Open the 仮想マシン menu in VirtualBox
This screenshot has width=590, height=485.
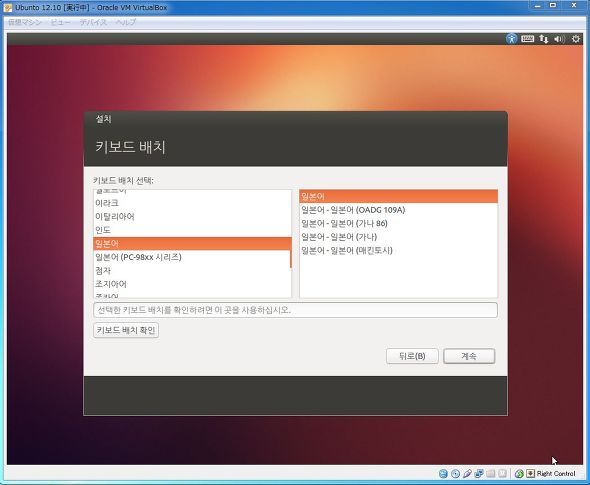point(24,22)
